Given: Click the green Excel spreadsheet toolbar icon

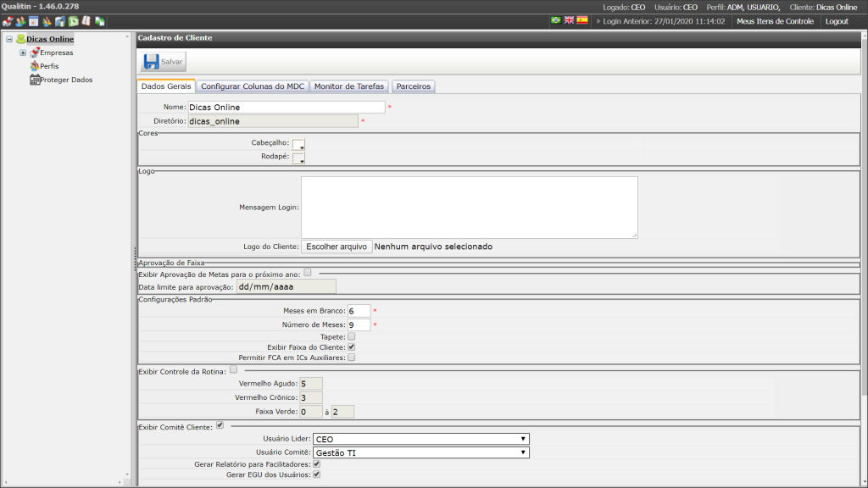Looking at the screenshot, I should click(x=73, y=21).
